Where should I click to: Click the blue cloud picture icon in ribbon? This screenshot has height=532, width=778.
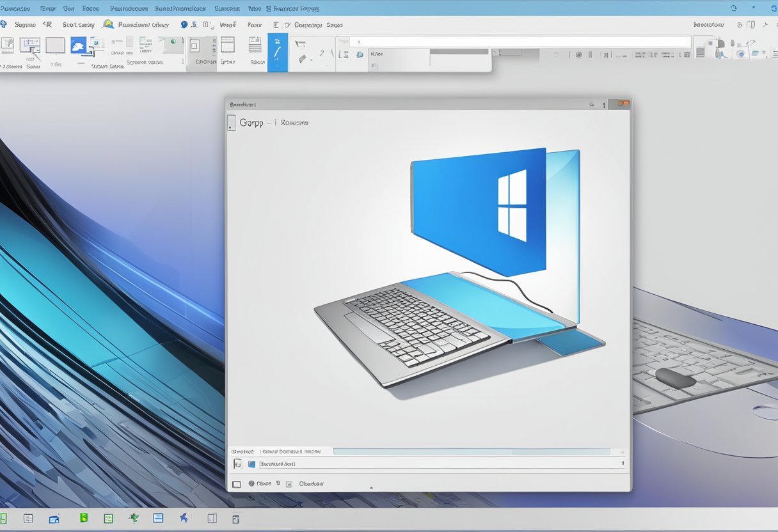[x=78, y=45]
